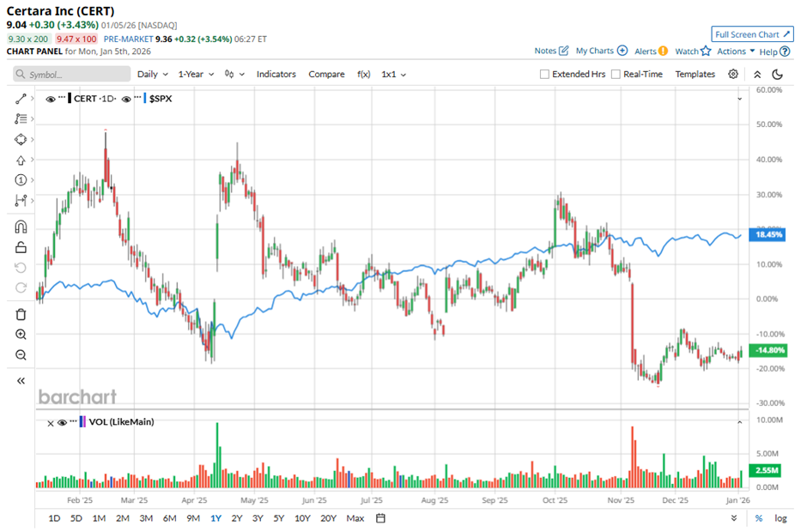This screenshot has height=532, width=807.
Task: Expand main chart pane options chevron
Action: pyautogui.click(x=739, y=99)
